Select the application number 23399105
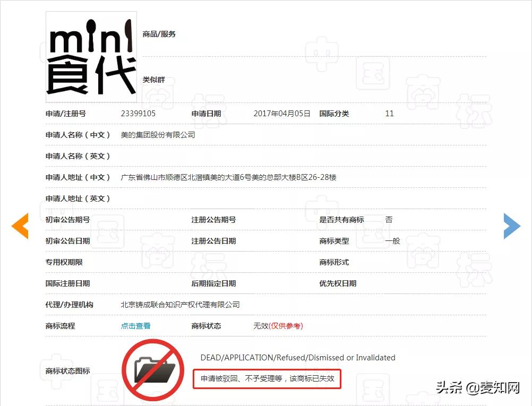Viewport: 532px width, 406px height. (138, 113)
